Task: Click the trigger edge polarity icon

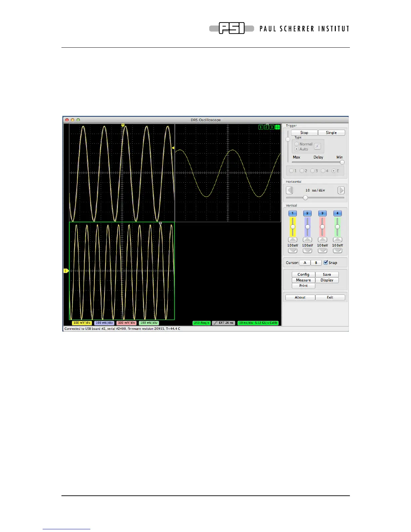Action: 317,146
